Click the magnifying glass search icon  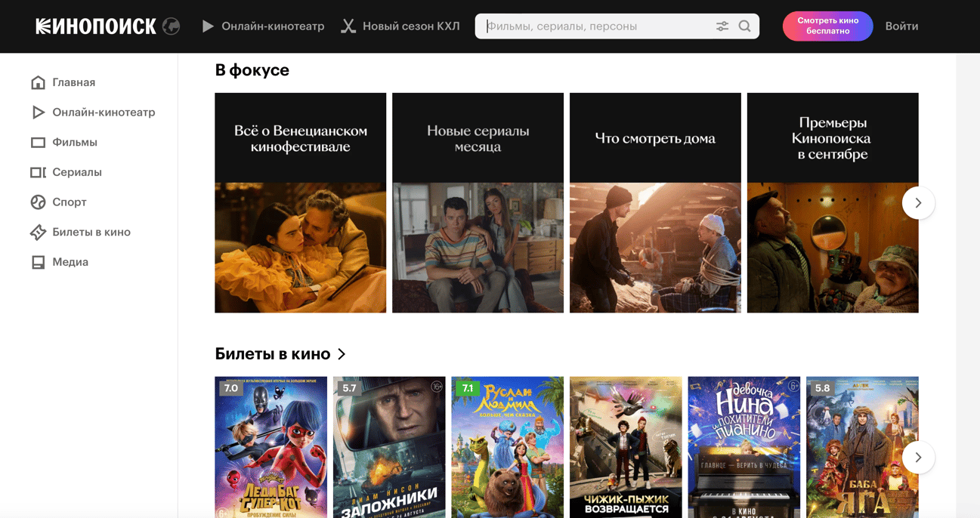pos(745,26)
